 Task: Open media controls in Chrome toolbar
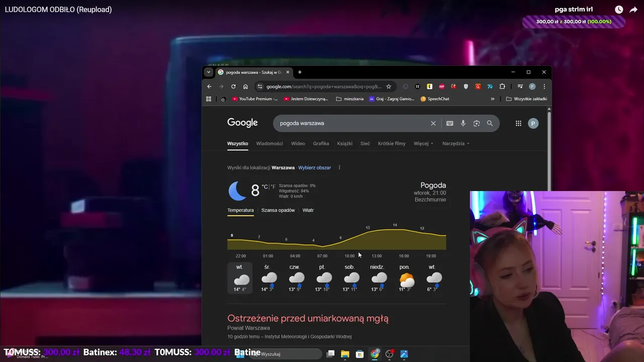[520, 86]
